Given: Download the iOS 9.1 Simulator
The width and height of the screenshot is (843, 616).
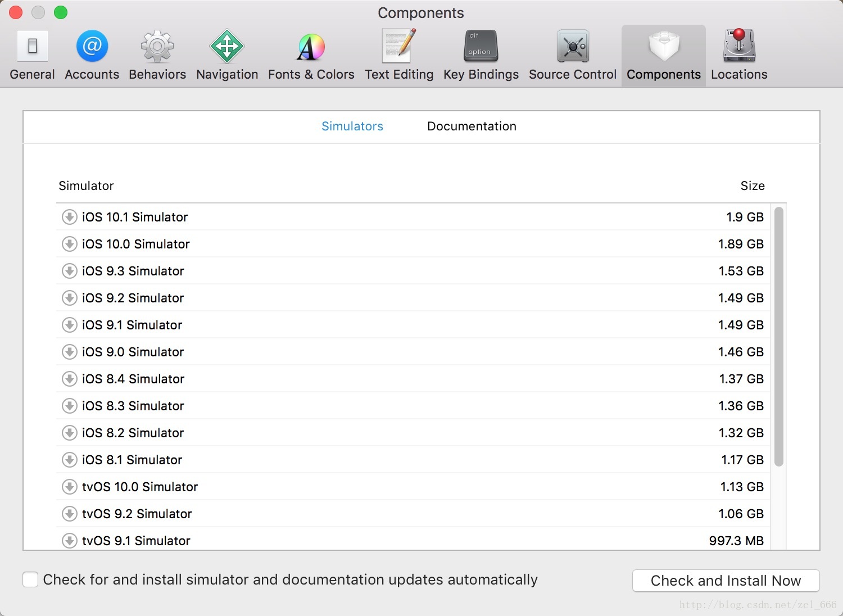Looking at the screenshot, I should point(69,325).
